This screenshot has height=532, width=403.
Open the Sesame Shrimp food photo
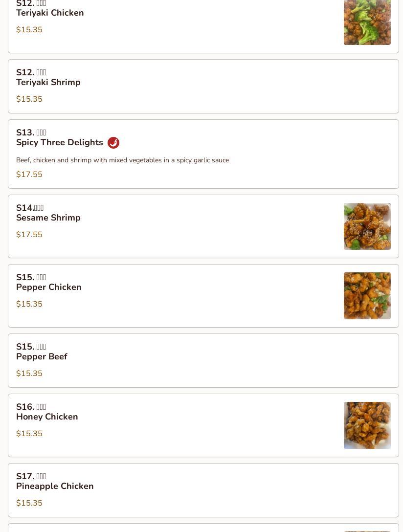click(x=367, y=226)
